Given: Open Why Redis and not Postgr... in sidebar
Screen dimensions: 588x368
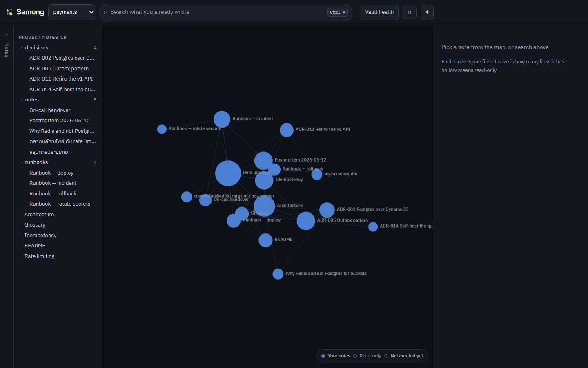Looking at the screenshot, I should pos(61,131).
